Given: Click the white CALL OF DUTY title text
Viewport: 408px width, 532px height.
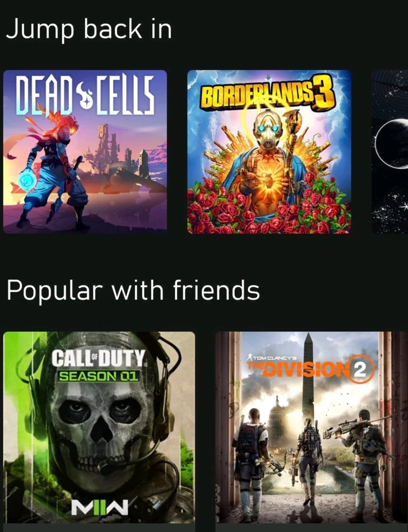Looking at the screenshot, I should 99,359.
